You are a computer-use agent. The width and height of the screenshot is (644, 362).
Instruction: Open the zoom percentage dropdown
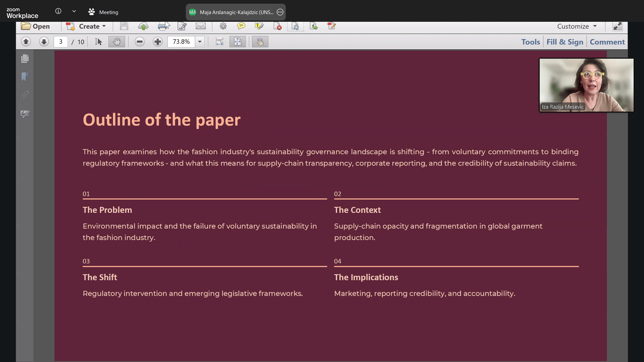coord(200,42)
